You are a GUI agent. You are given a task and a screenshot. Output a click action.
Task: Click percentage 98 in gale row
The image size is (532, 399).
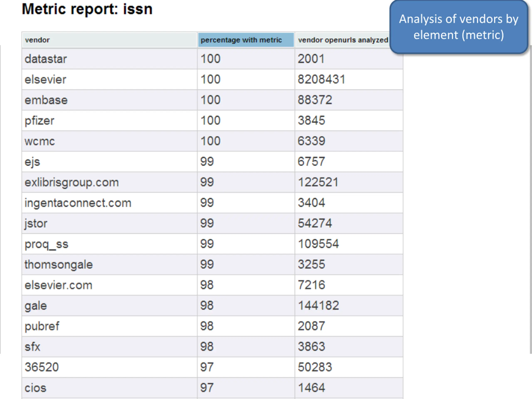click(207, 306)
